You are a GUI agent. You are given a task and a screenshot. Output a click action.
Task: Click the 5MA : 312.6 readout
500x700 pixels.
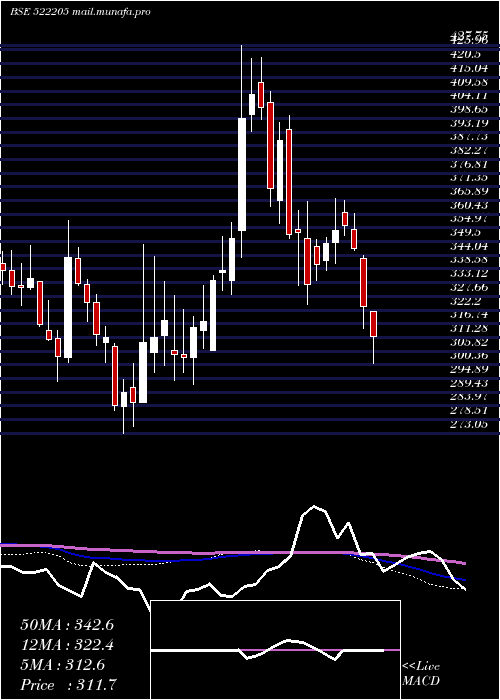(63, 665)
